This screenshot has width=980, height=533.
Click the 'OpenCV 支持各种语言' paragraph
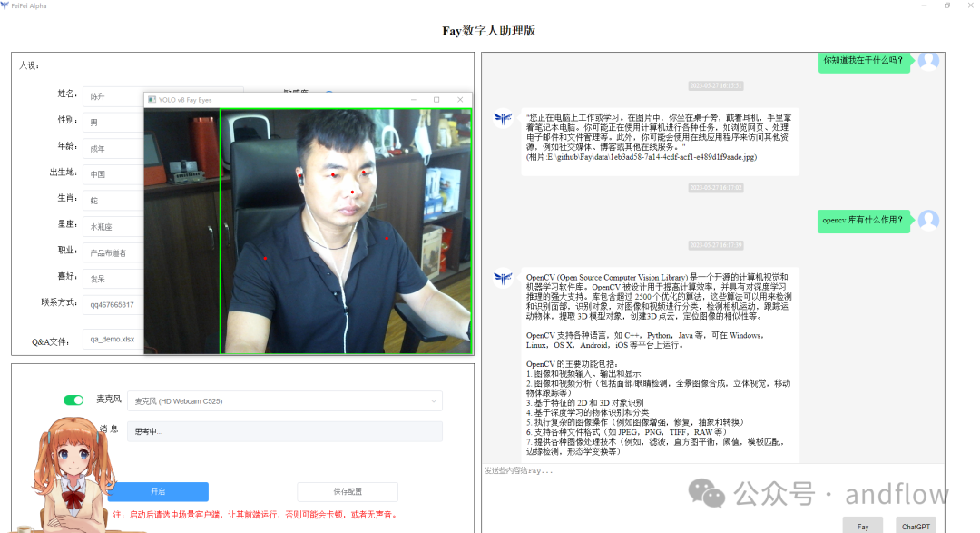(x=645, y=340)
